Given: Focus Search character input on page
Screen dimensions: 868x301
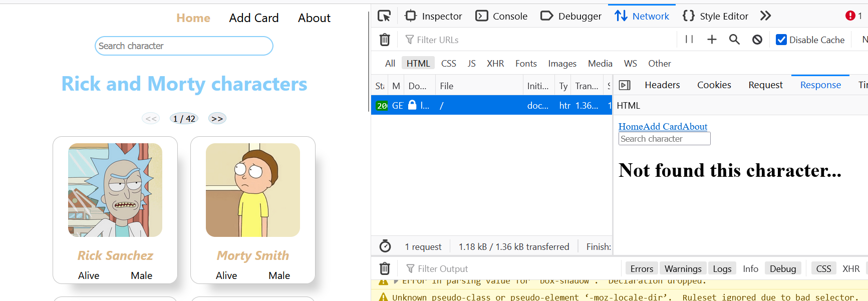Looking at the screenshot, I should point(184,46).
